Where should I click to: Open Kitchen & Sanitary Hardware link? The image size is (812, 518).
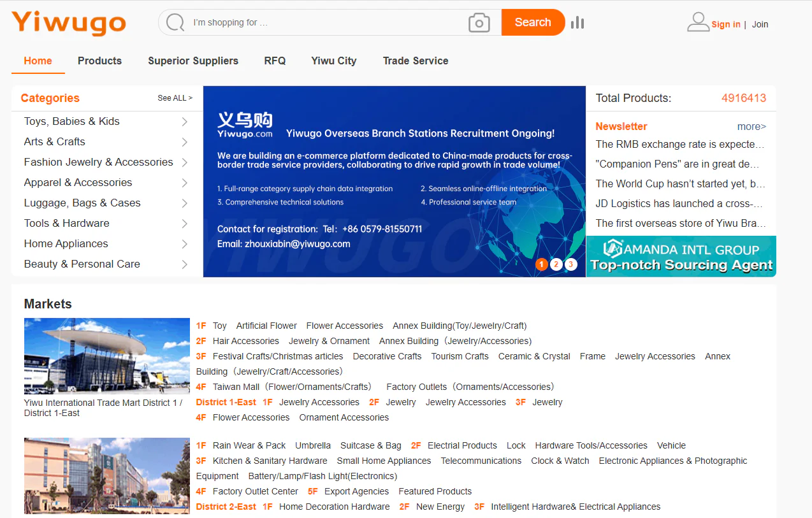point(270,461)
